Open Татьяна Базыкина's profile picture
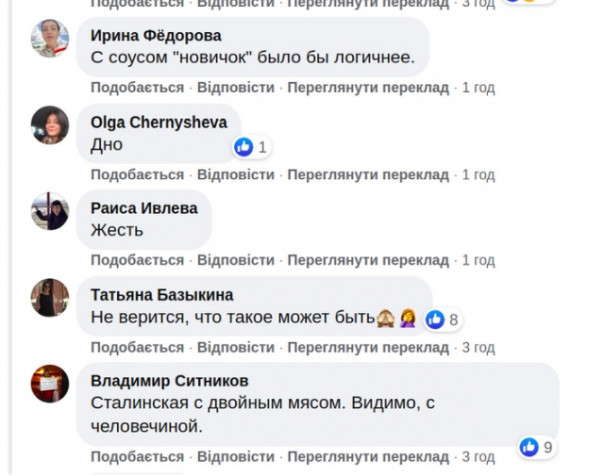 pos(50,297)
